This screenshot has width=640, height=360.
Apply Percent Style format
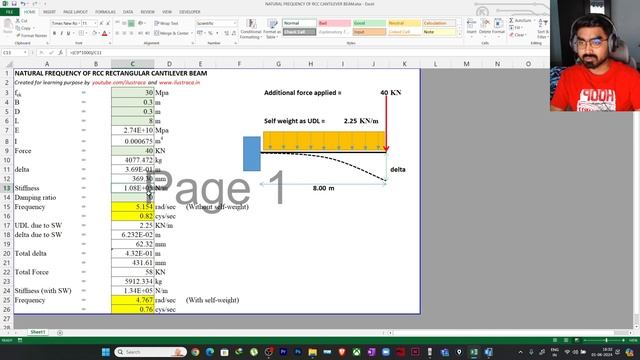click(x=210, y=33)
